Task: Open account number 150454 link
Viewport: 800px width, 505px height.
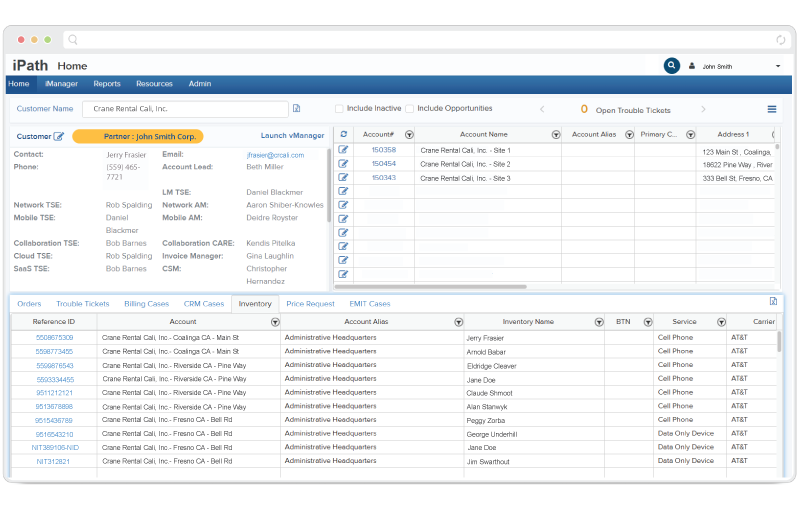Action: 383,164
